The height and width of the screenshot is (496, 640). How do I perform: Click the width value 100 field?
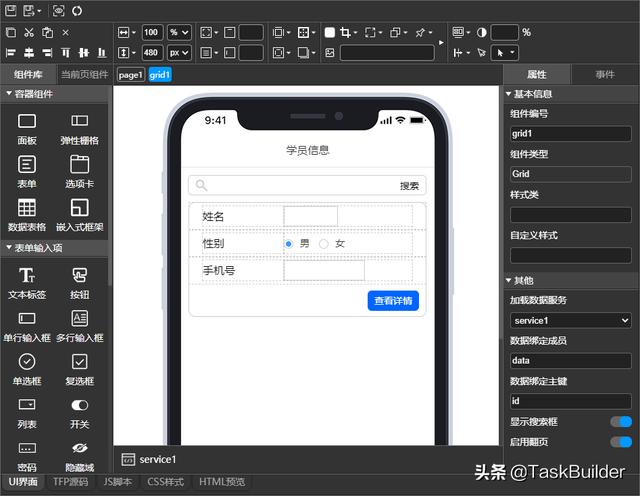pos(153,32)
